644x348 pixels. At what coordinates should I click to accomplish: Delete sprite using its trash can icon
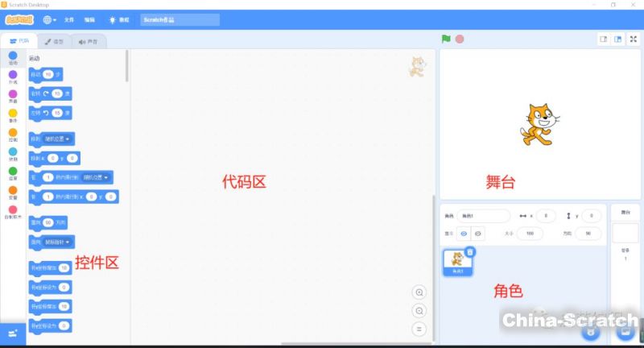[x=470, y=252]
